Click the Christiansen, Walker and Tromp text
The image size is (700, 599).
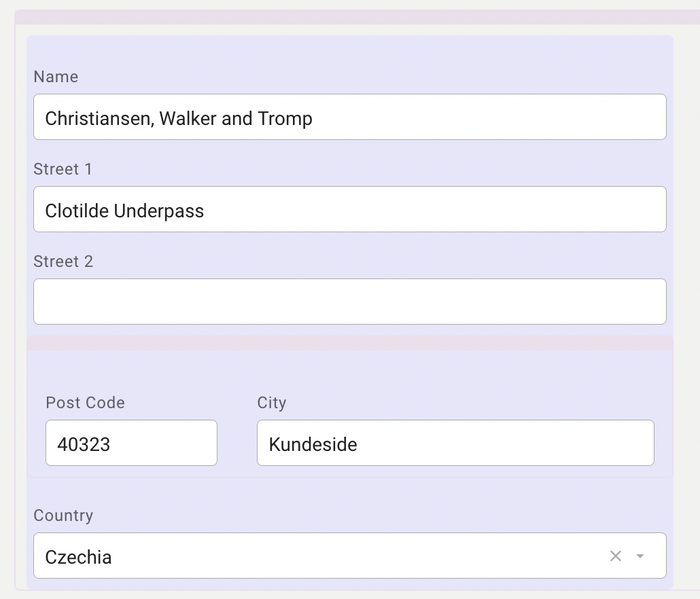pyautogui.click(x=179, y=118)
